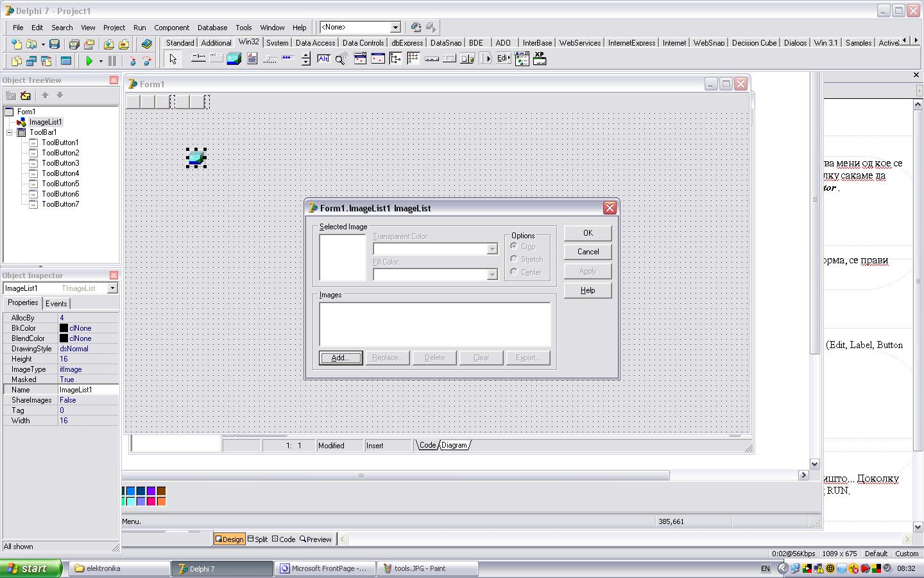Open Object Inspector component selector dropdown

[112, 288]
